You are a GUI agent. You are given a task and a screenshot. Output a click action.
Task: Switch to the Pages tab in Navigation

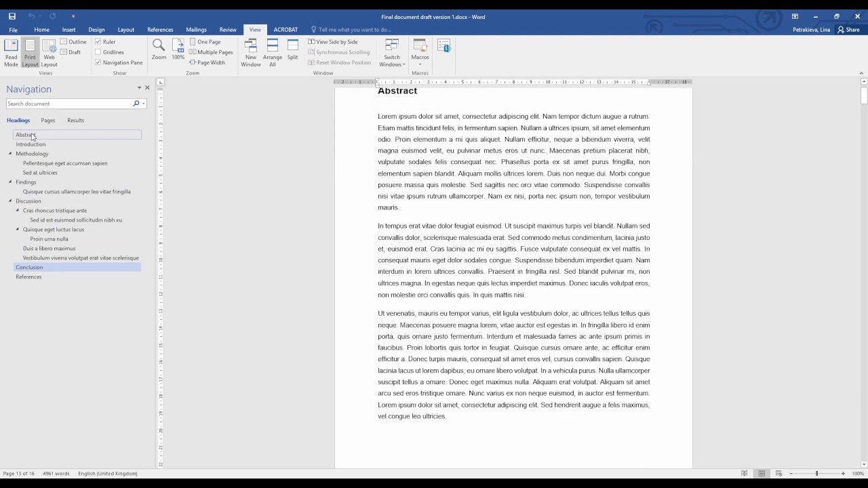pyautogui.click(x=48, y=121)
